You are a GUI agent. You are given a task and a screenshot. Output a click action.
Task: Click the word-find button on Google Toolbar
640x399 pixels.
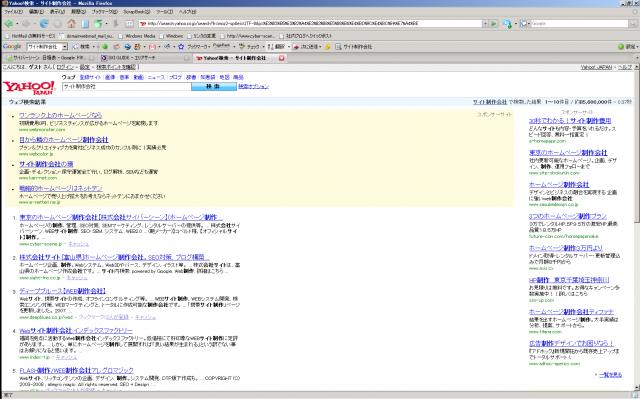pyautogui.click(x=353, y=47)
